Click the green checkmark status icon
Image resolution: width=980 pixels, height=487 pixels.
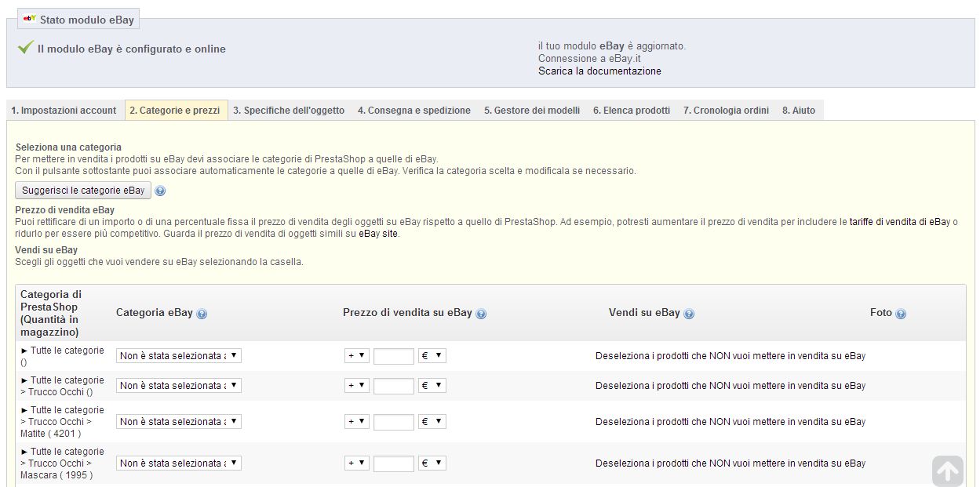pos(25,48)
